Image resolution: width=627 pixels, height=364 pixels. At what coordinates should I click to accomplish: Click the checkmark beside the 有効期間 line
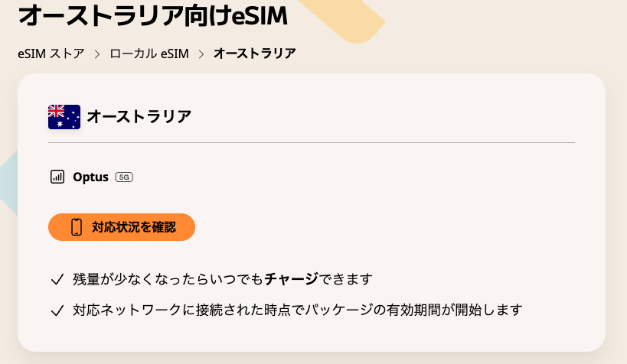[x=57, y=310]
